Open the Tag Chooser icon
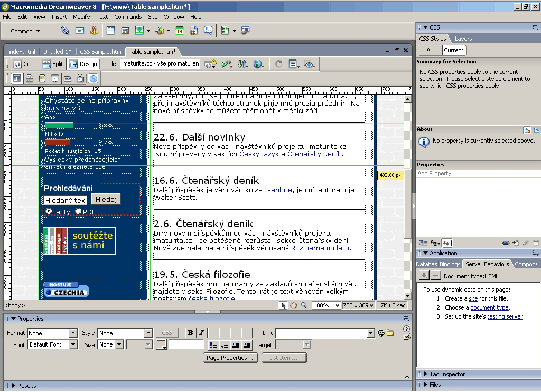This screenshot has width=541, height=392. (245, 31)
